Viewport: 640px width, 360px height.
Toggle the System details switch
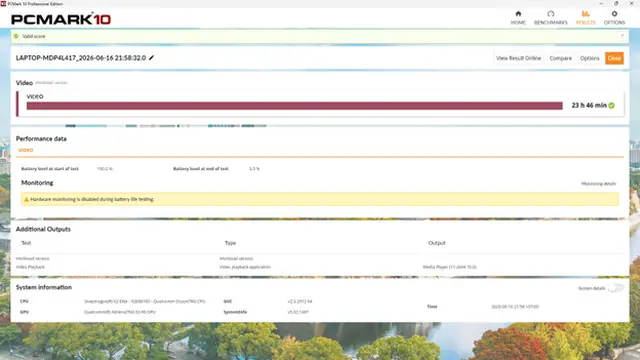[616, 288]
